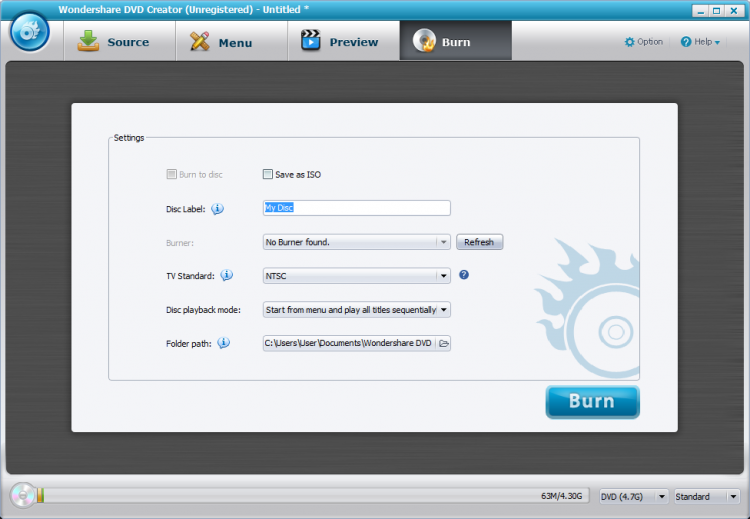
Task: Click info icon next to TV Standard
Action: [x=227, y=275]
